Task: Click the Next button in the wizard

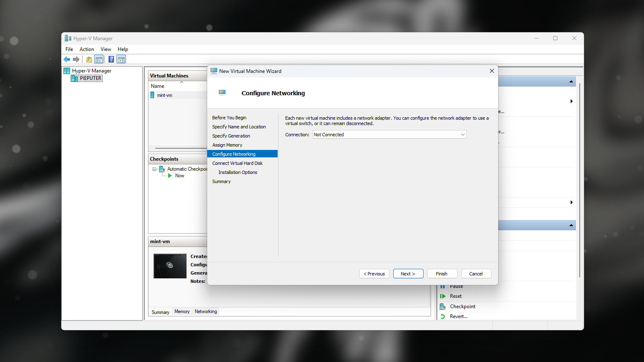Action: pyautogui.click(x=408, y=274)
